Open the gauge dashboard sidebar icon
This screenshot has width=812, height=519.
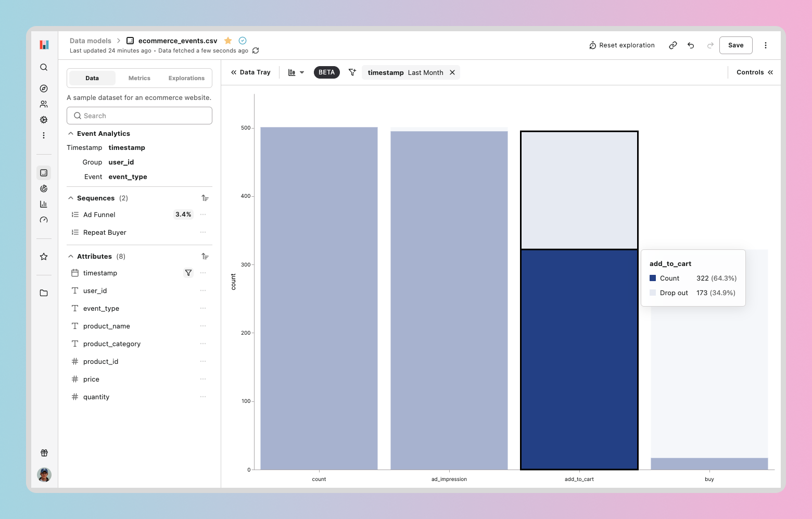tap(44, 220)
